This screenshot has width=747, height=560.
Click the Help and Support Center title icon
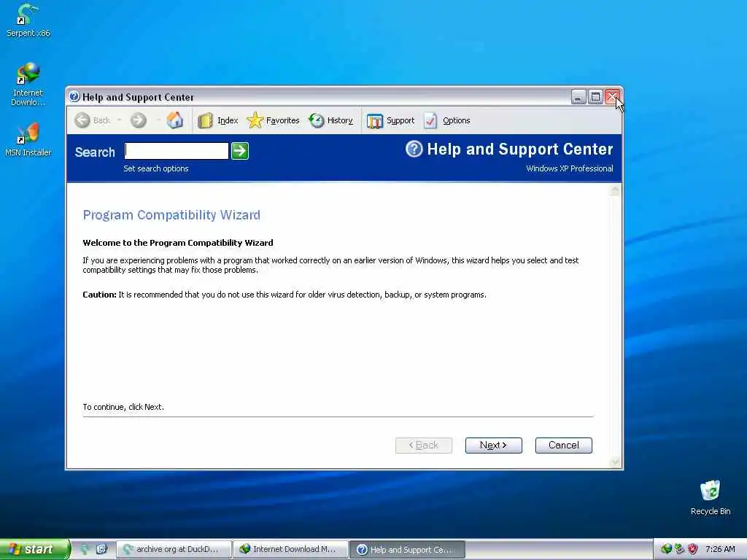pyautogui.click(x=74, y=97)
